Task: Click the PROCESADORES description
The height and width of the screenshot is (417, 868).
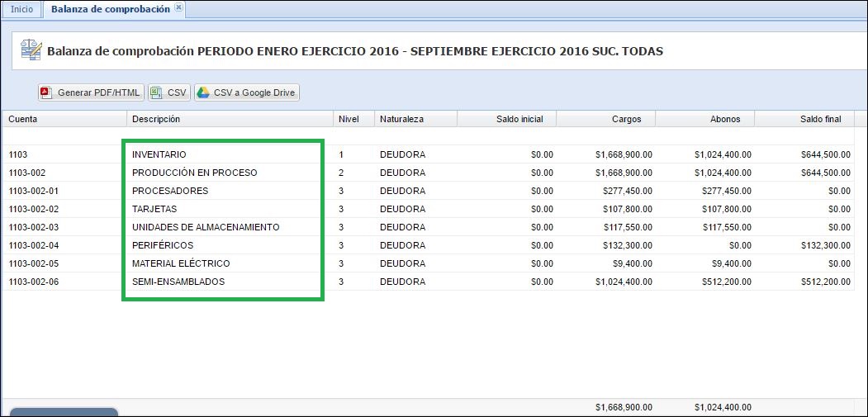Action: 170,191
